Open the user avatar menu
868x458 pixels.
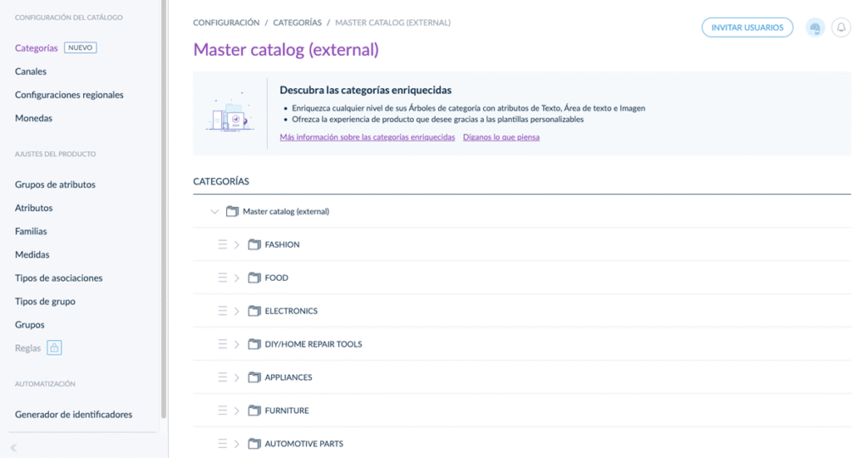815,27
